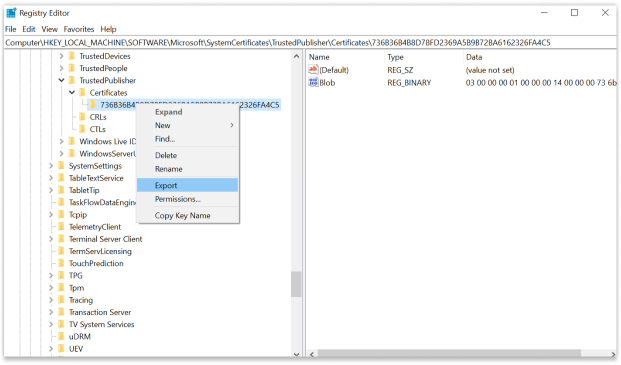This screenshot has height=365, width=621.
Task: Expand the TrustedDevices key
Action: point(61,56)
